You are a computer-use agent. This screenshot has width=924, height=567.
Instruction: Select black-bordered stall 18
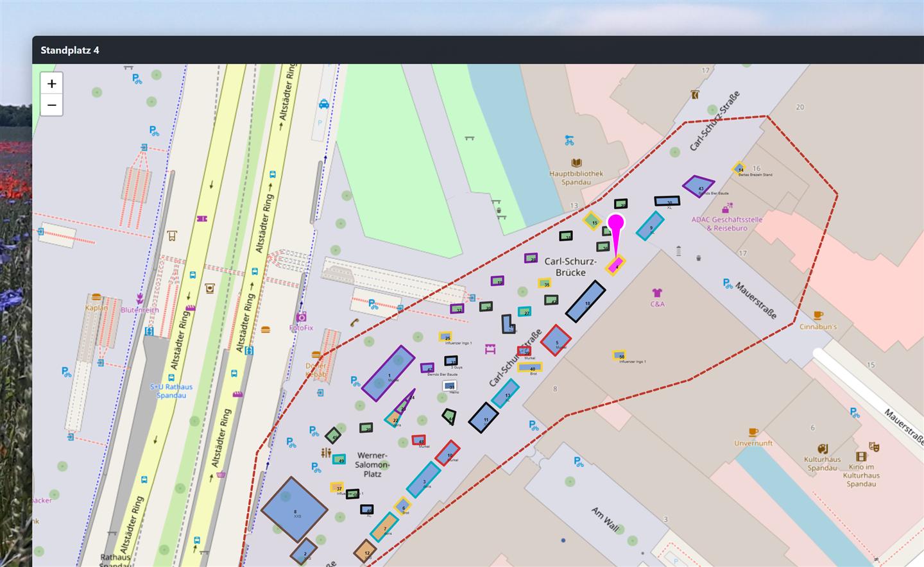[585, 301]
